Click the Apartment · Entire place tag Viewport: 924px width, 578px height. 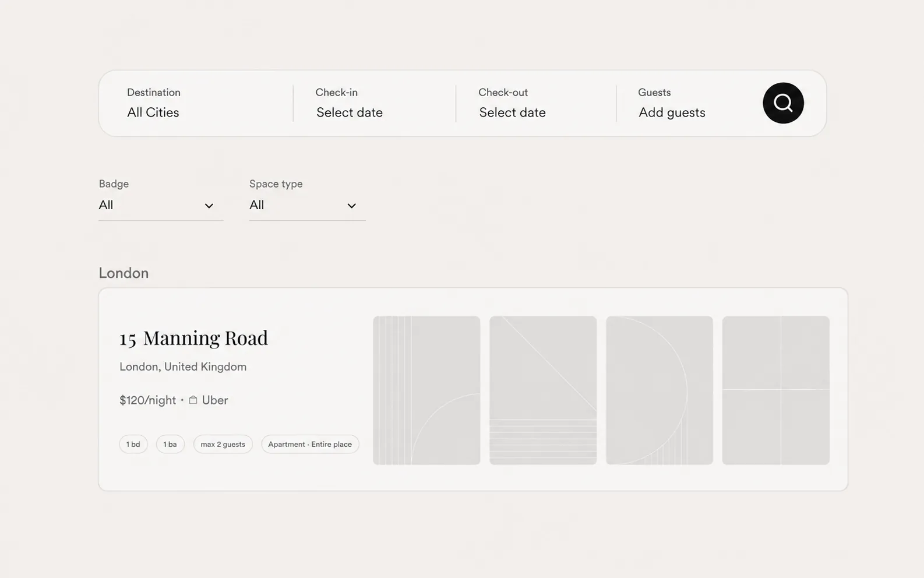point(310,444)
